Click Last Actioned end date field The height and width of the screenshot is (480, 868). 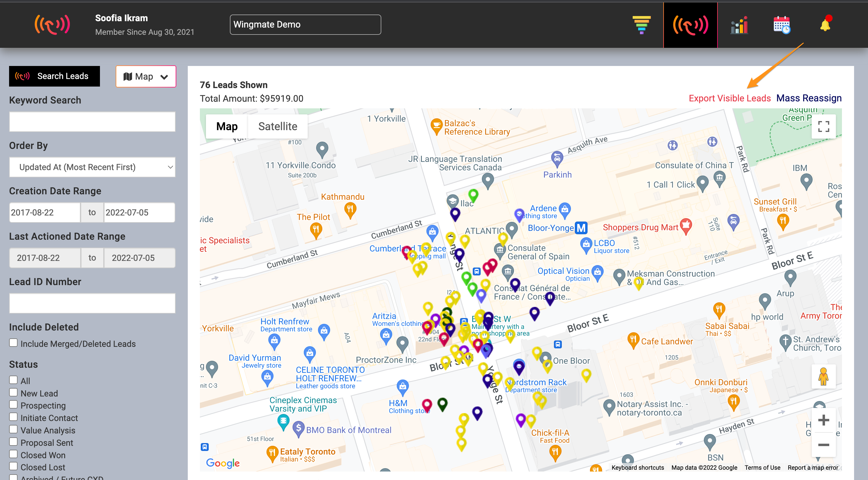140,258
